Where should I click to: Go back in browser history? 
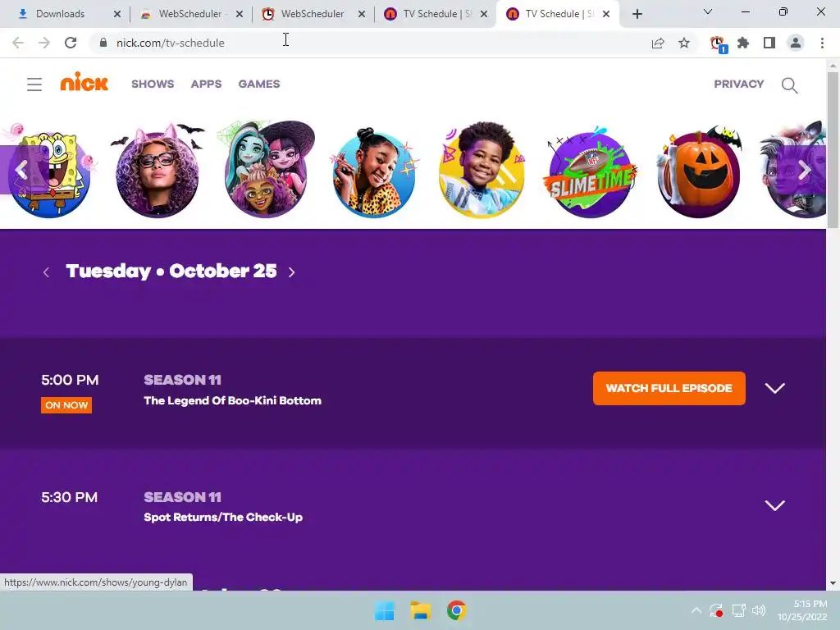tap(18, 43)
